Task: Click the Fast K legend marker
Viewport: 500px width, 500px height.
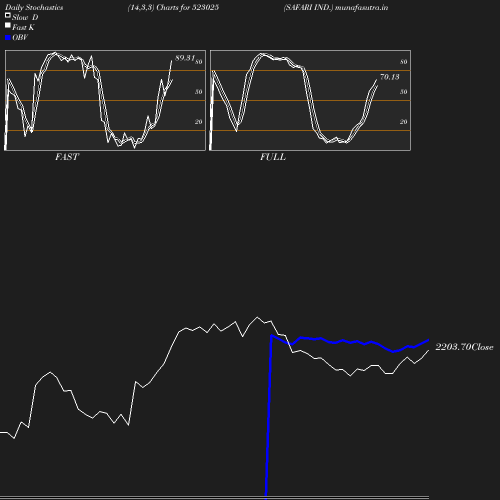Action: click(x=8, y=25)
